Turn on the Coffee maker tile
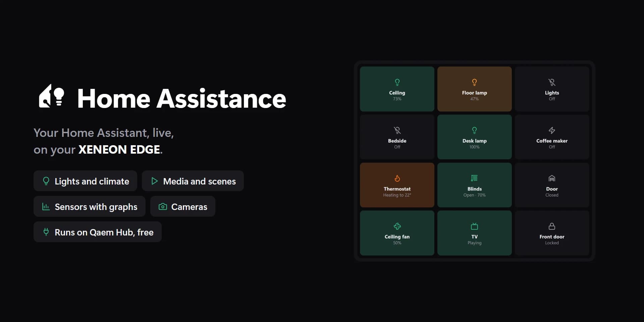Viewport: 644px width, 322px height. [552, 137]
